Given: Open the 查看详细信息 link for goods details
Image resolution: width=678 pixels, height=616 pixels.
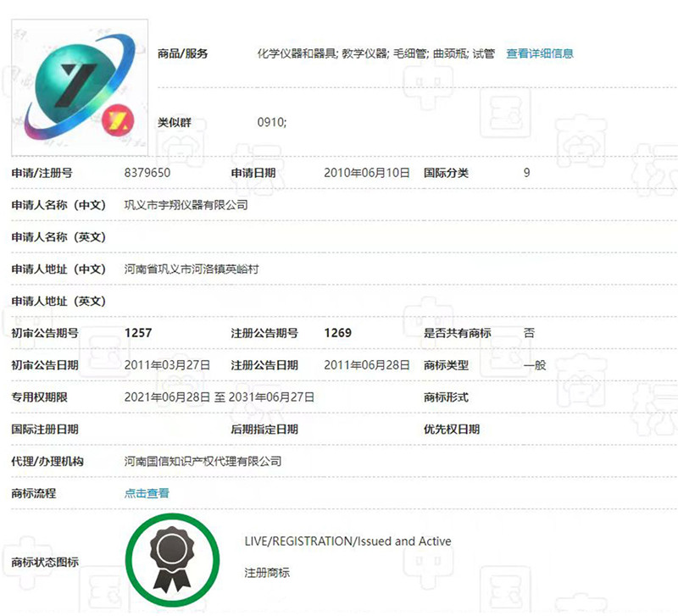Looking at the screenshot, I should (x=540, y=53).
